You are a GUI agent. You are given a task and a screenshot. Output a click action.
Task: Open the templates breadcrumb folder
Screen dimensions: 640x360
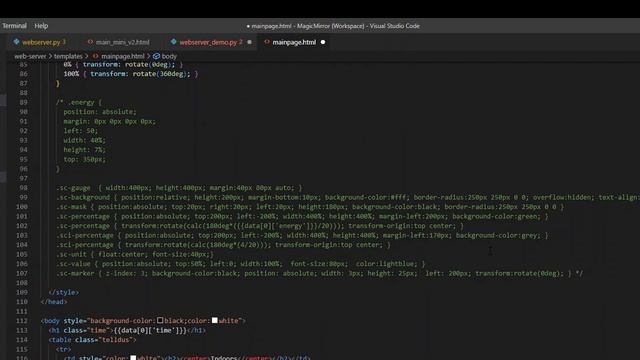(68, 56)
